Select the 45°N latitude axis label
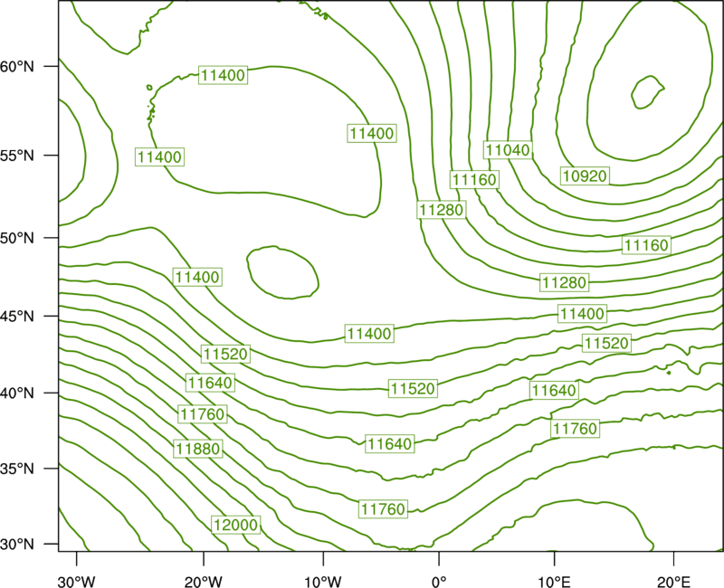 point(17,316)
